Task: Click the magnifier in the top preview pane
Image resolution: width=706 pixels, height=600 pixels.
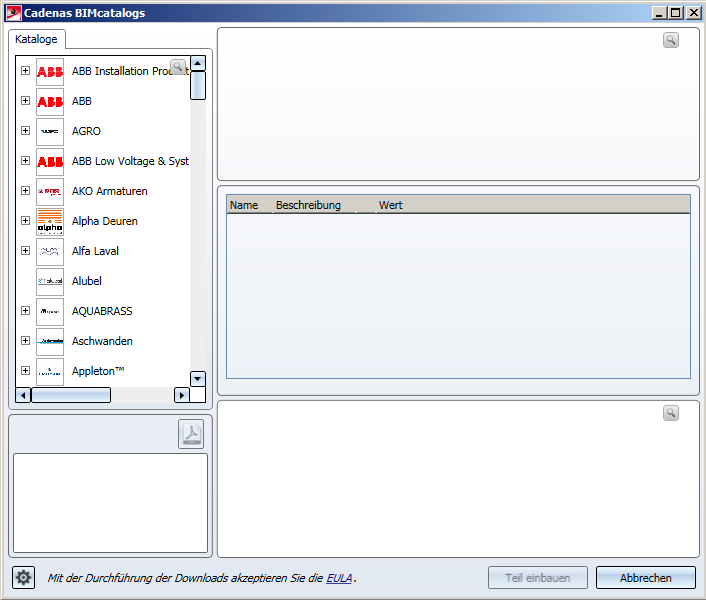Action: click(670, 40)
